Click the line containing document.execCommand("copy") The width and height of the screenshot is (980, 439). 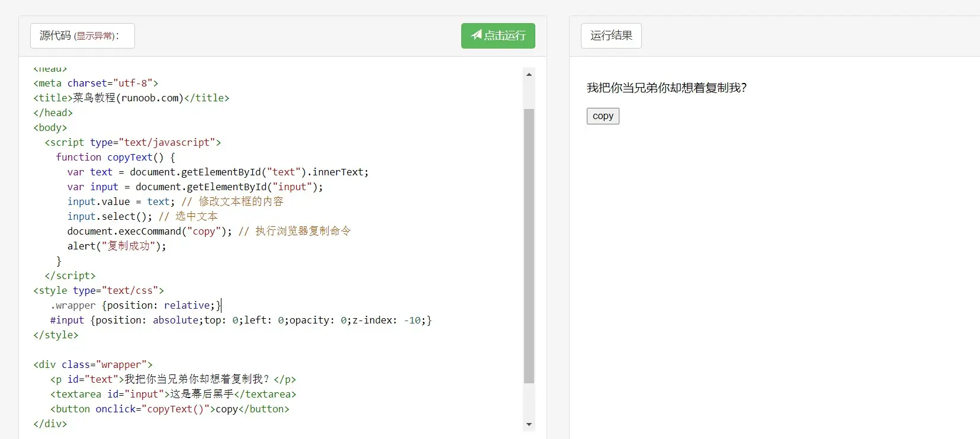[x=208, y=231]
